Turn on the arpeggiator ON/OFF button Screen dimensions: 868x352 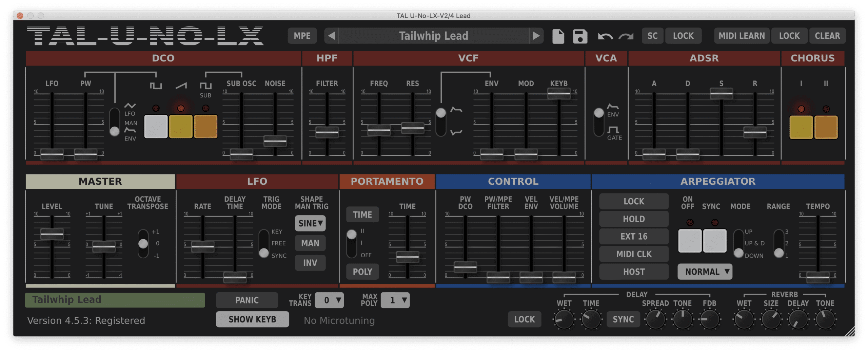pyautogui.click(x=690, y=240)
